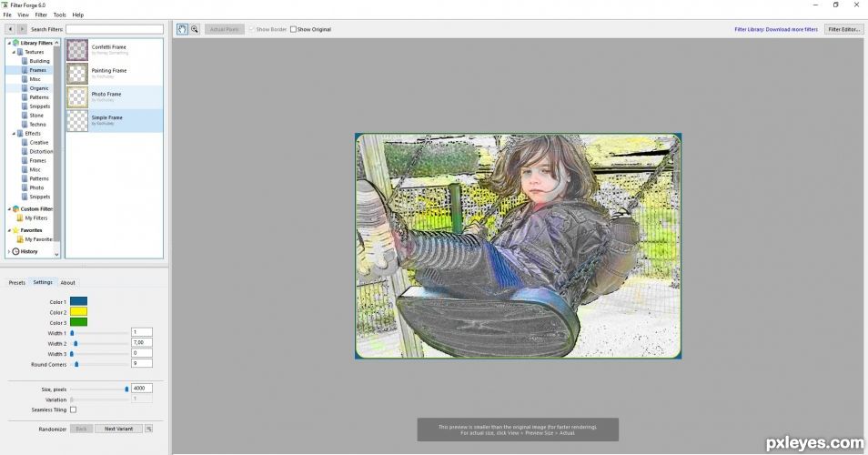Open the Help menu
This screenshot has width=868, height=455.
point(78,15)
